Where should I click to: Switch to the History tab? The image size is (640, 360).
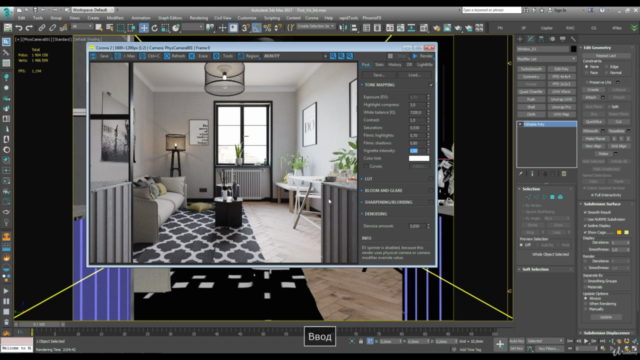point(395,64)
